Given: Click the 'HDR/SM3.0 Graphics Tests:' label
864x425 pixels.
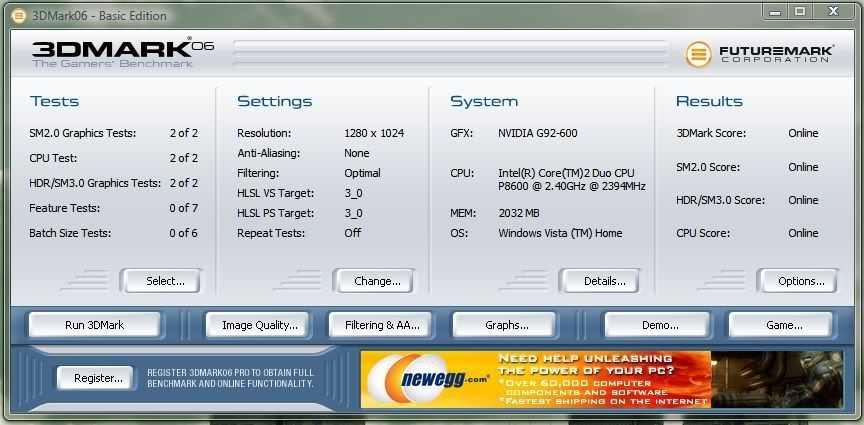Looking at the screenshot, I should 95,183.
